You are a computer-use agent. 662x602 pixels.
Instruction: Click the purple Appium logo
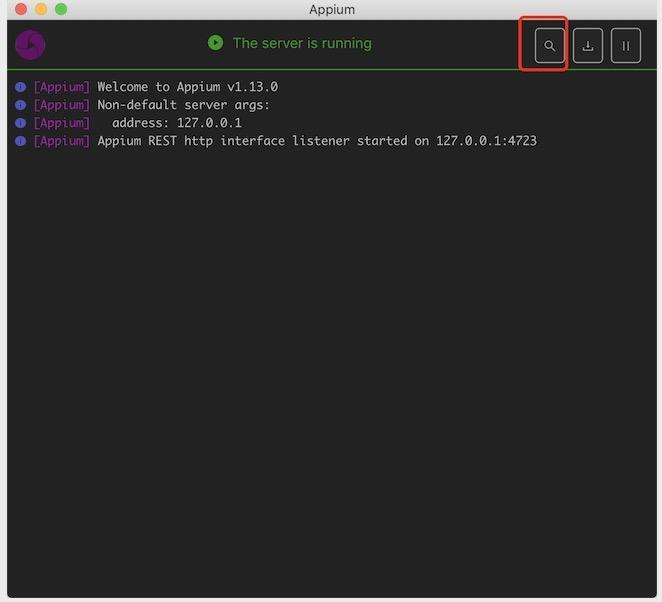[30, 45]
